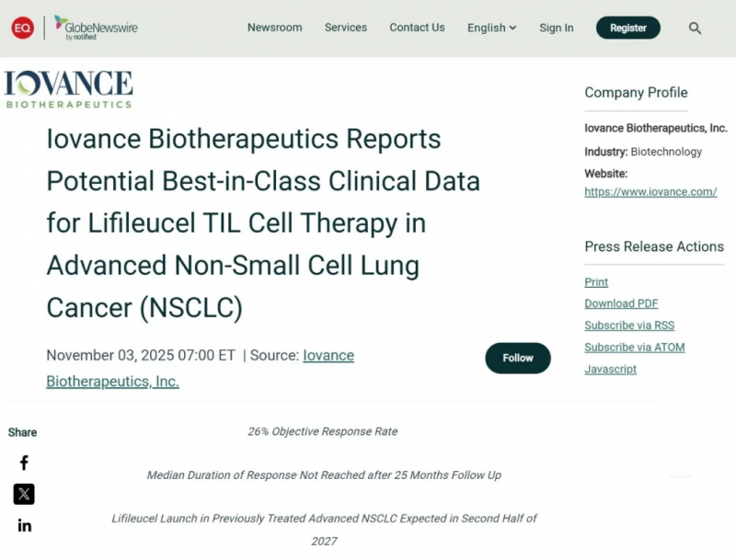
Task: Follow Iovance Biotherapeutics updates
Action: 517,359
